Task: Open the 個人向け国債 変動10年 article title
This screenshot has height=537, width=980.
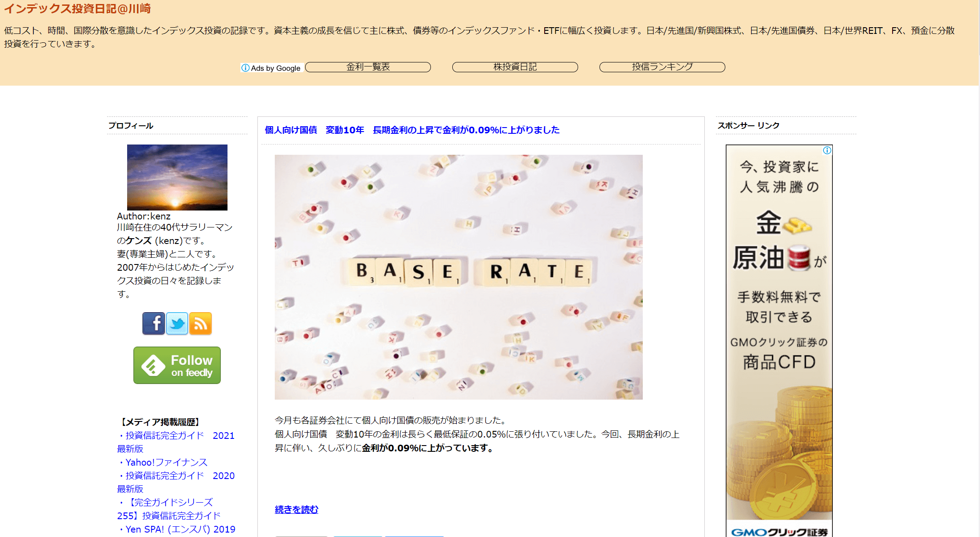Action: [x=412, y=130]
